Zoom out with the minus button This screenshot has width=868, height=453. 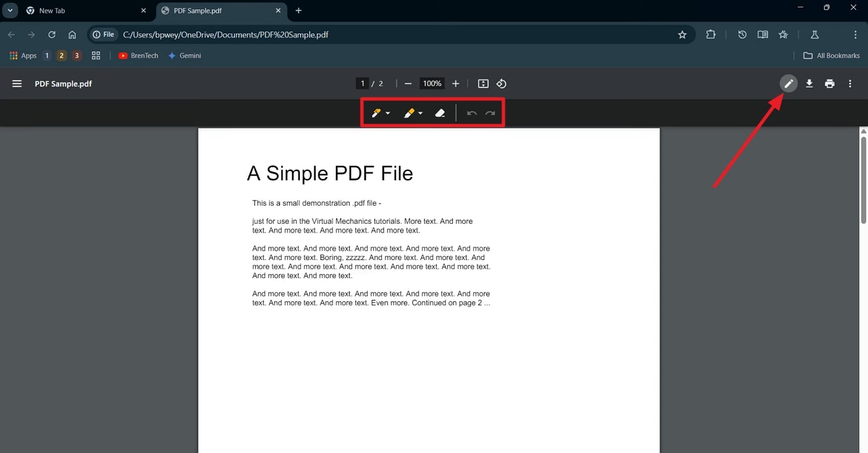(x=408, y=84)
